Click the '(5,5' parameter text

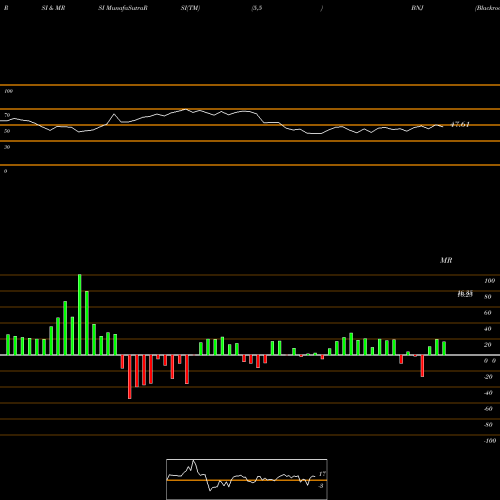pos(257,8)
